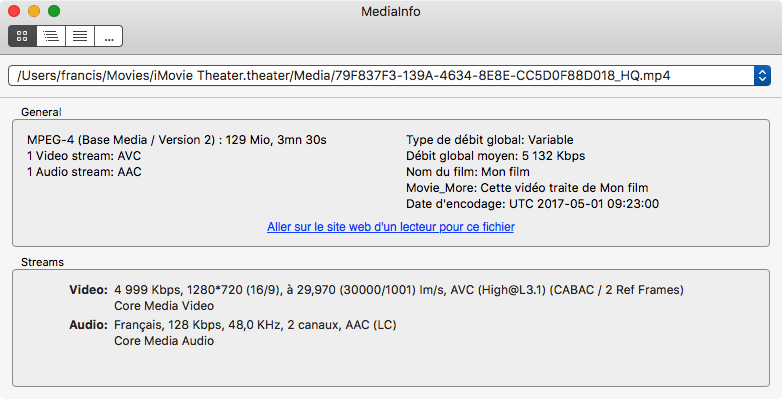Screen dimensions: 782x399
Task: Click the 1 Video stream: AVC line
Action: click(x=84, y=156)
